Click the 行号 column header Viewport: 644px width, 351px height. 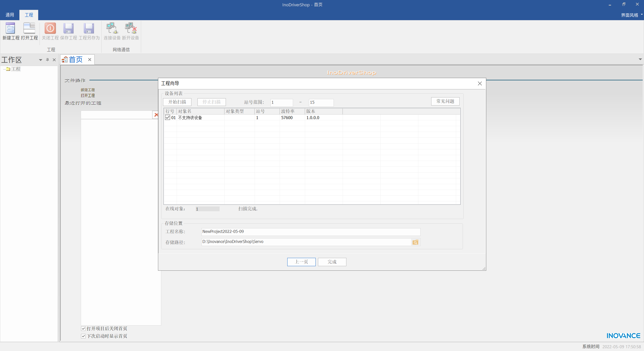170,111
